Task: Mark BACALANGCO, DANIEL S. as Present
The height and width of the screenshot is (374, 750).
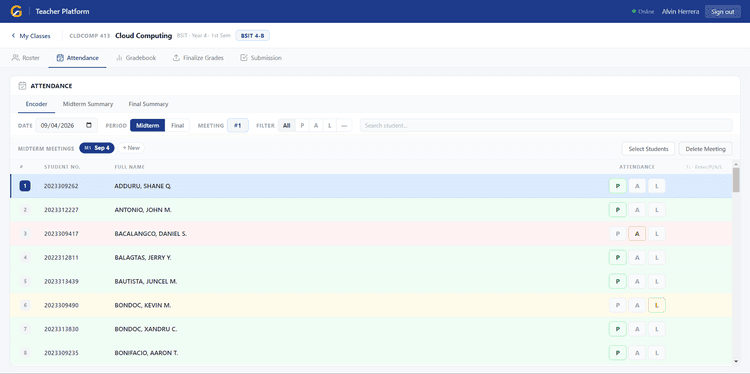Action: 618,234
